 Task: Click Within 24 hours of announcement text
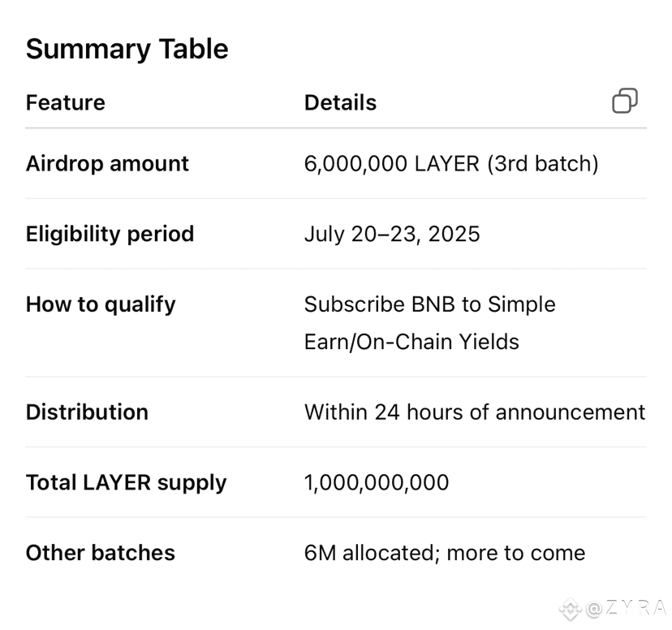[x=475, y=412]
